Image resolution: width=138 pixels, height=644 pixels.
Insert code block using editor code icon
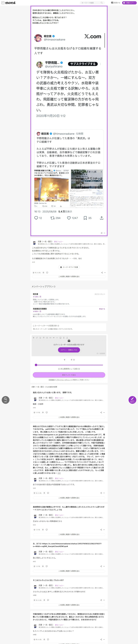click(x=57, y=338)
